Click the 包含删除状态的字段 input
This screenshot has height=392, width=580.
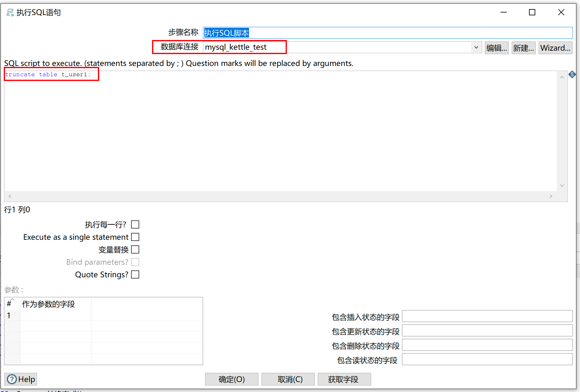tap(487, 345)
